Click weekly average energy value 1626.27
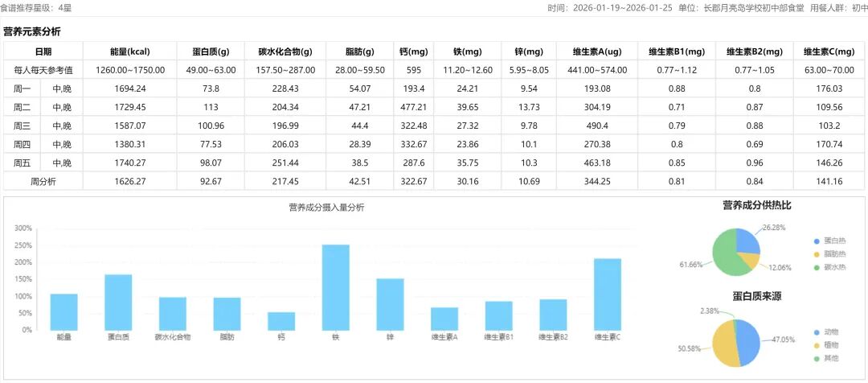The height and width of the screenshot is (383, 868). pyautogui.click(x=130, y=181)
